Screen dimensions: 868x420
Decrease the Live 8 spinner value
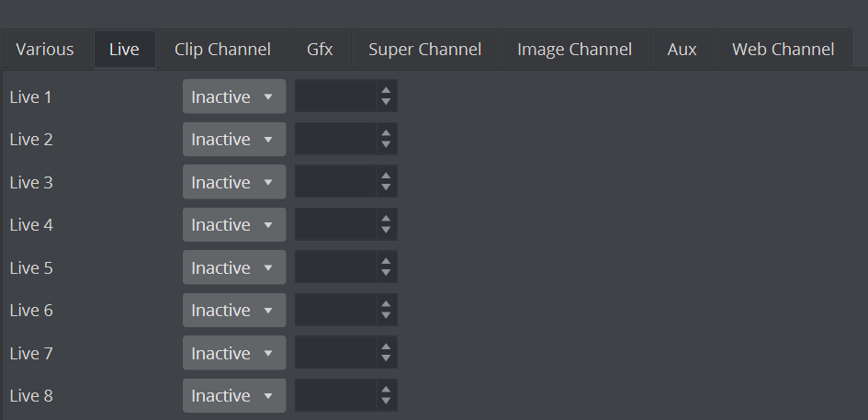point(386,402)
